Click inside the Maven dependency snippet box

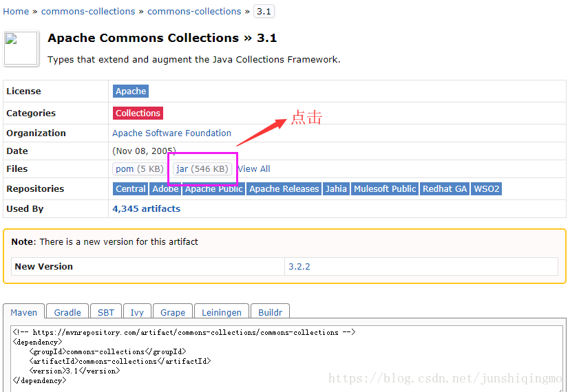click(x=286, y=358)
